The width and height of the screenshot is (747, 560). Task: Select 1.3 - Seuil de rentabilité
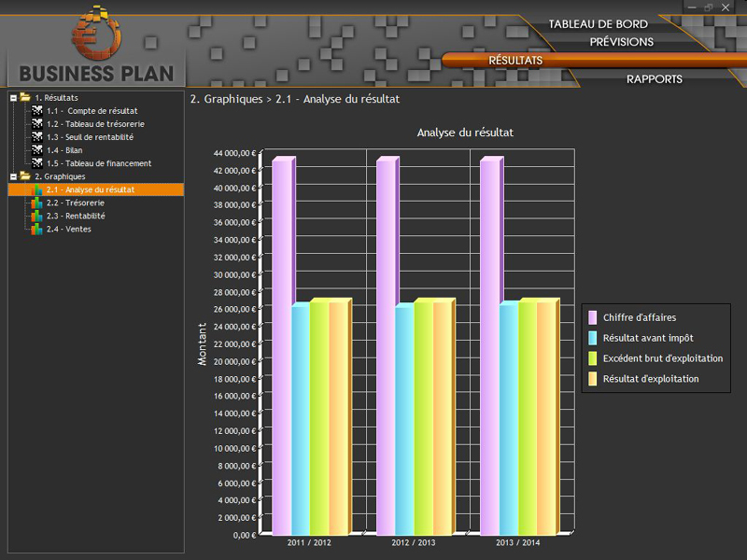click(x=90, y=137)
